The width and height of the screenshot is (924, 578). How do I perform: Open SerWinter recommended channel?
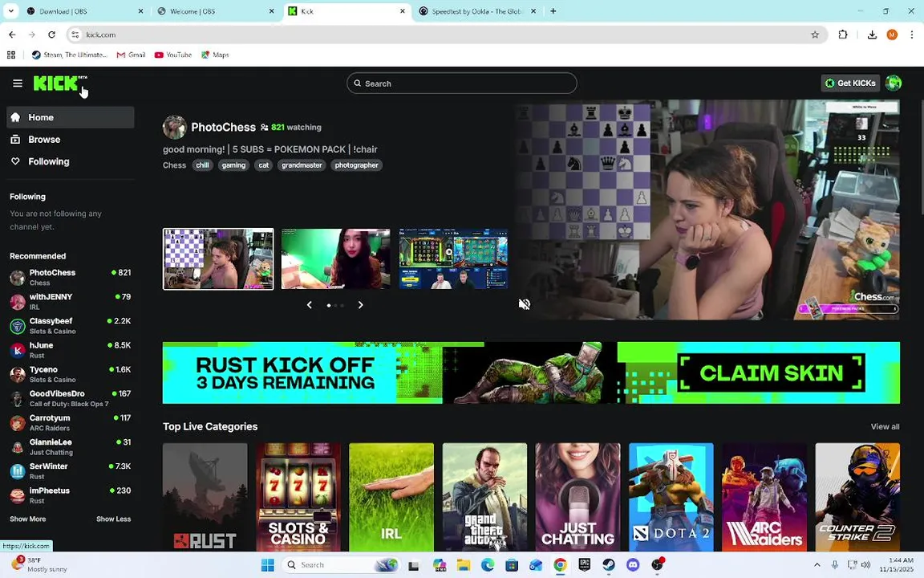(x=70, y=470)
